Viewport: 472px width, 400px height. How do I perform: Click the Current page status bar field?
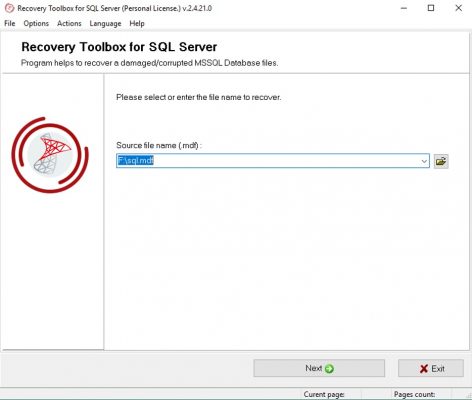(345, 394)
